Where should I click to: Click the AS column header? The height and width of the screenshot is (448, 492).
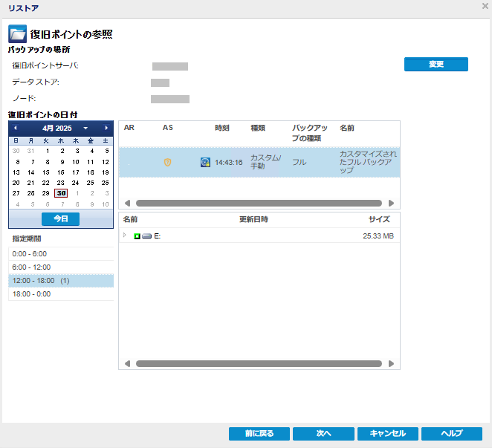click(x=167, y=128)
